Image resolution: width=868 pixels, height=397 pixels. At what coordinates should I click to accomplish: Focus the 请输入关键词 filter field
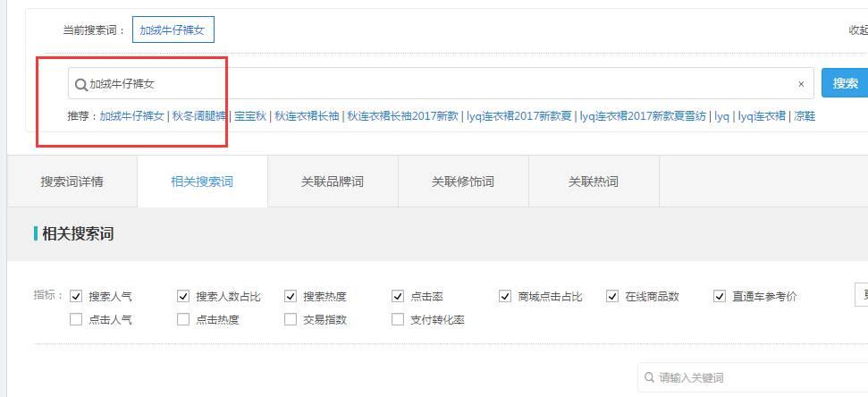751,377
